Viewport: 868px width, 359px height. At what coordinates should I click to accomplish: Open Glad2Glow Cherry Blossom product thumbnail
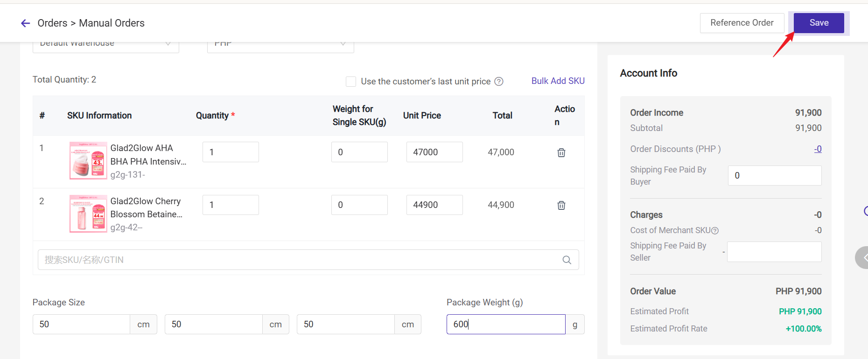(x=88, y=214)
